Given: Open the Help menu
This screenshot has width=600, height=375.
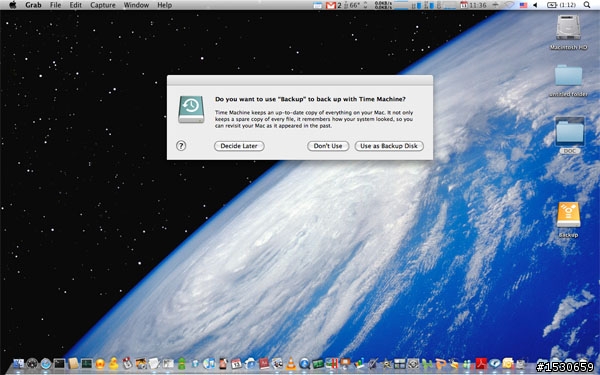Looking at the screenshot, I should pyautogui.click(x=165, y=5).
